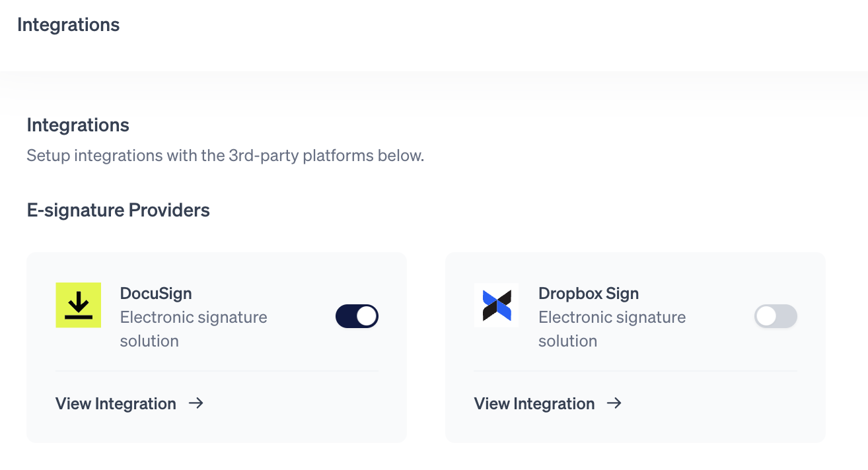
Task: Disable the DocuSign integration toggle
Action: point(357,316)
